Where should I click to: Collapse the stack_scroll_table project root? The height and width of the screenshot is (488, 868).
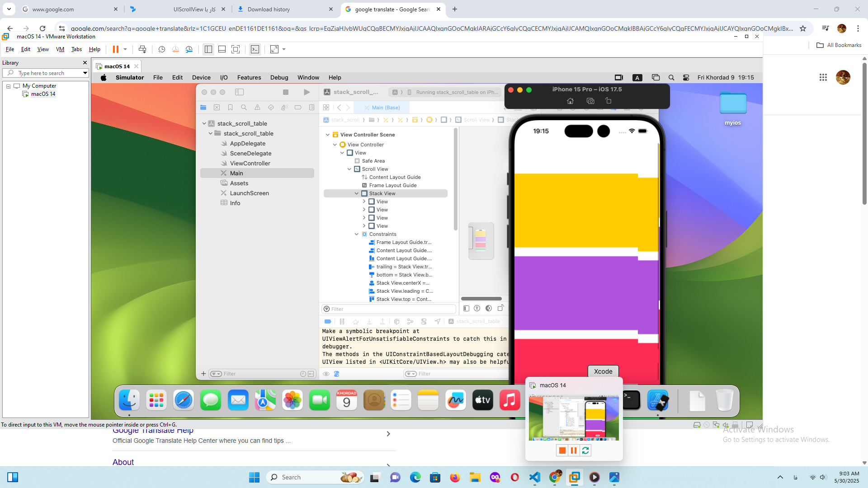click(204, 123)
